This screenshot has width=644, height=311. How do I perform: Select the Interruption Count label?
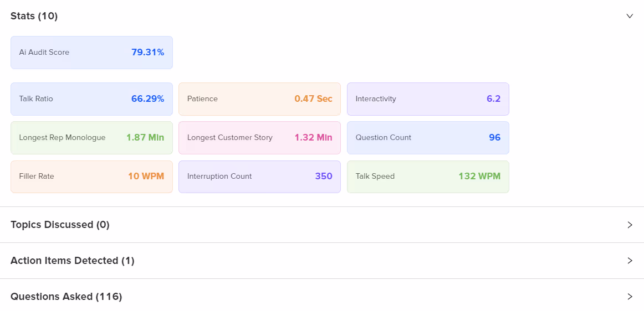coord(219,177)
